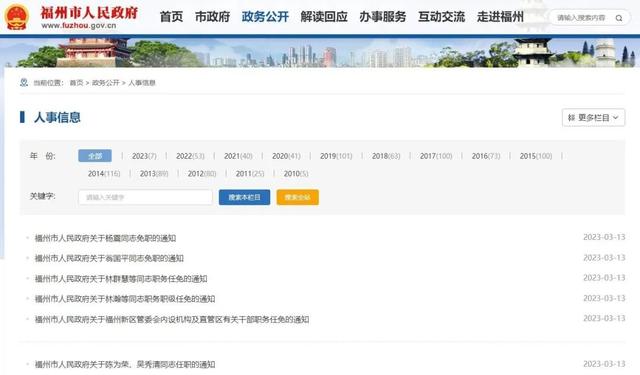Open the 办事服务 navigation item

(x=383, y=17)
